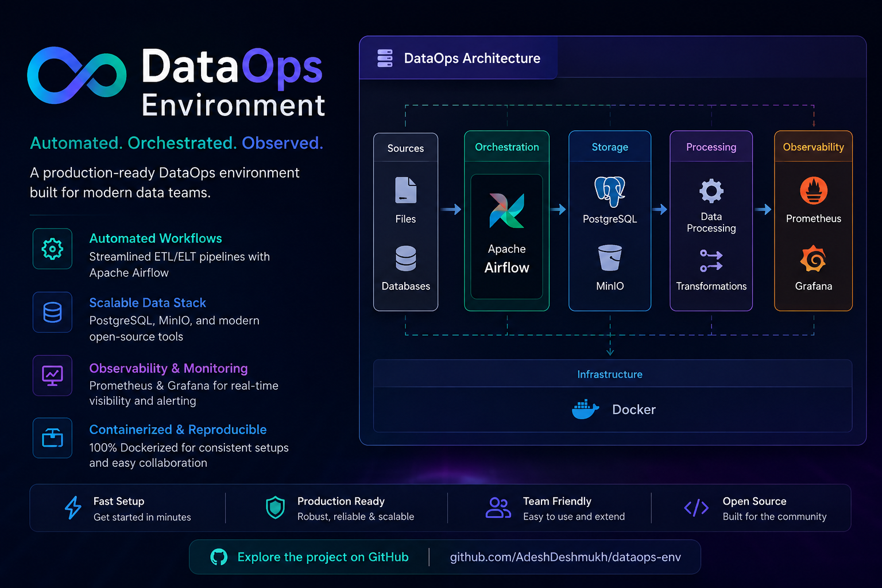Image resolution: width=882 pixels, height=588 pixels.
Task: Click the GitHub octocat icon
Action: click(219, 557)
